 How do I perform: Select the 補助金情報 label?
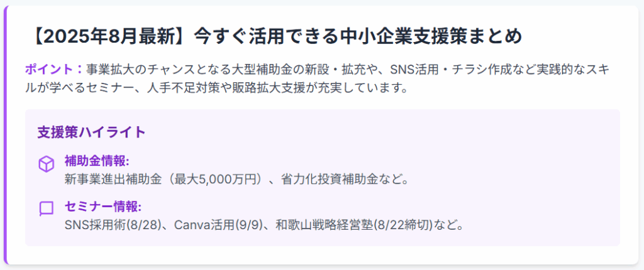tap(97, 161)
